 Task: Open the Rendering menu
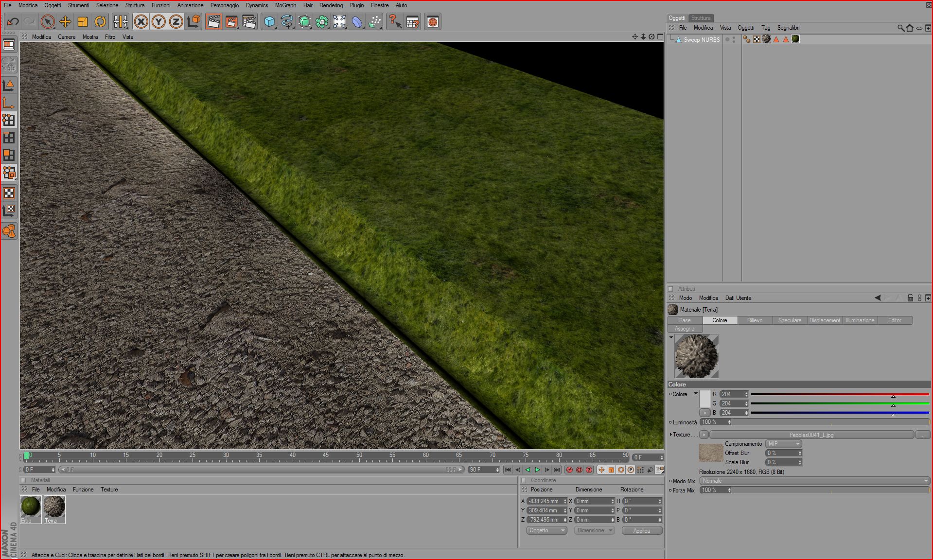click(x=331, y=5)
